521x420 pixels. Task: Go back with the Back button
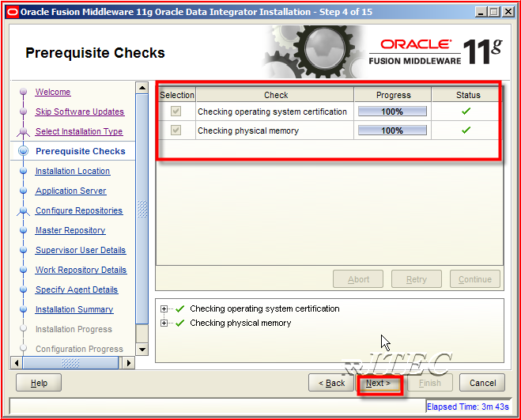click(x=331, y=383)
